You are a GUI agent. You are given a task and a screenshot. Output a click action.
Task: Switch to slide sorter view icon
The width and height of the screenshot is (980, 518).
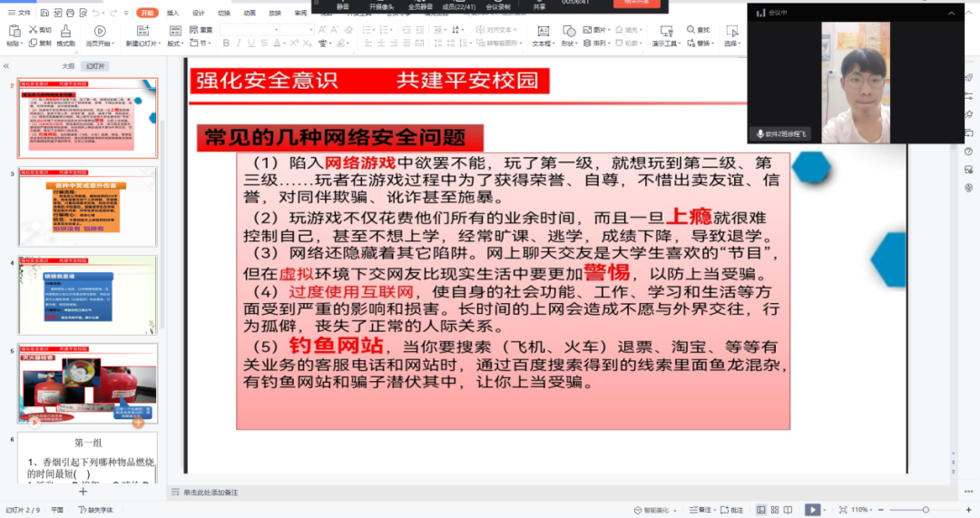[x=776, y=510]
